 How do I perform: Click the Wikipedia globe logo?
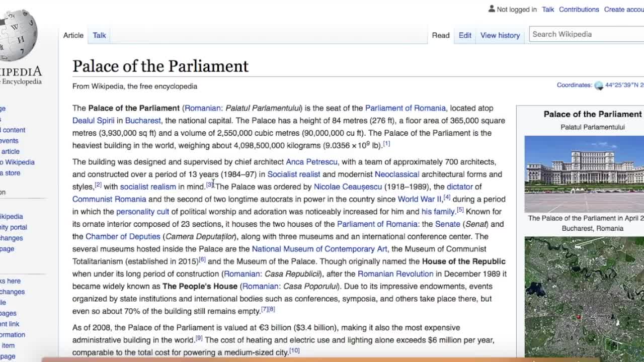(x=18, y=35)
